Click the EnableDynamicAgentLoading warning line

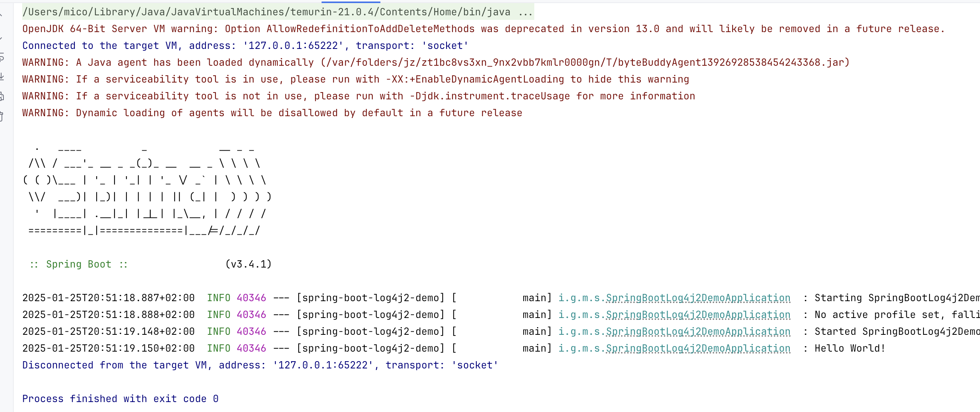[x=355, y=79]
